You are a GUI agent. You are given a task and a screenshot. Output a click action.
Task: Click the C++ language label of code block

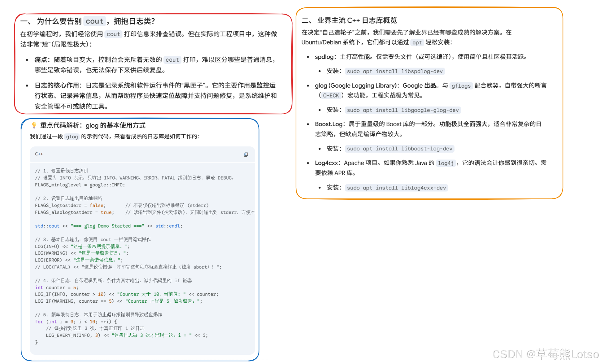39,154
